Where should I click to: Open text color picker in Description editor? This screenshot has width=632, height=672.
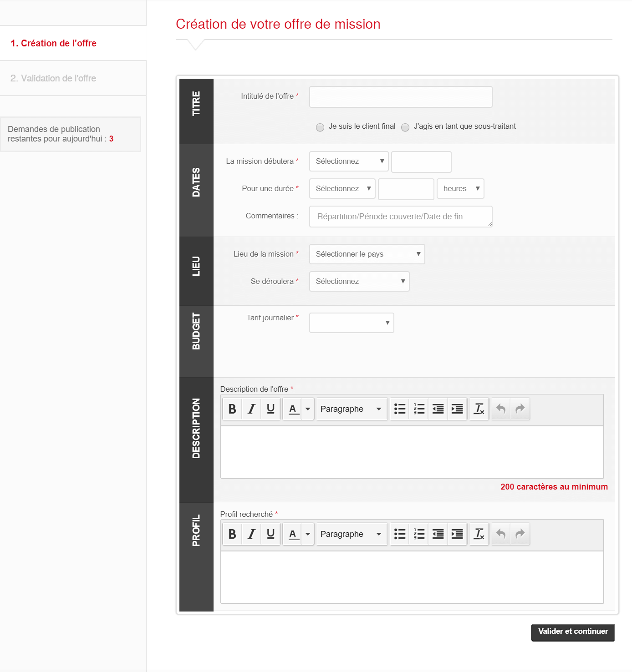pos(308,409)
